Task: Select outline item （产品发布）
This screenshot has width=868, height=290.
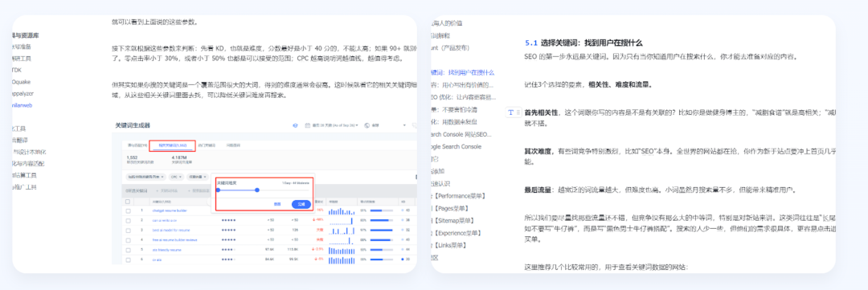Action: point(450,47)
